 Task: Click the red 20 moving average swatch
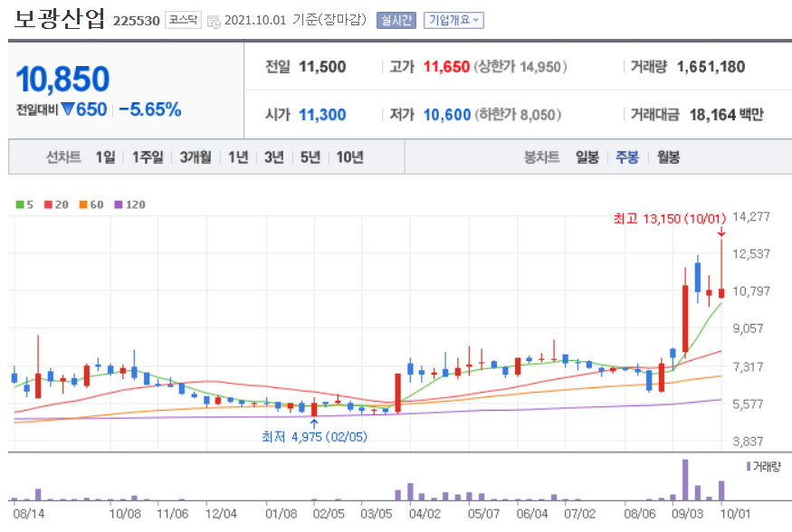(x=49, y=204)
